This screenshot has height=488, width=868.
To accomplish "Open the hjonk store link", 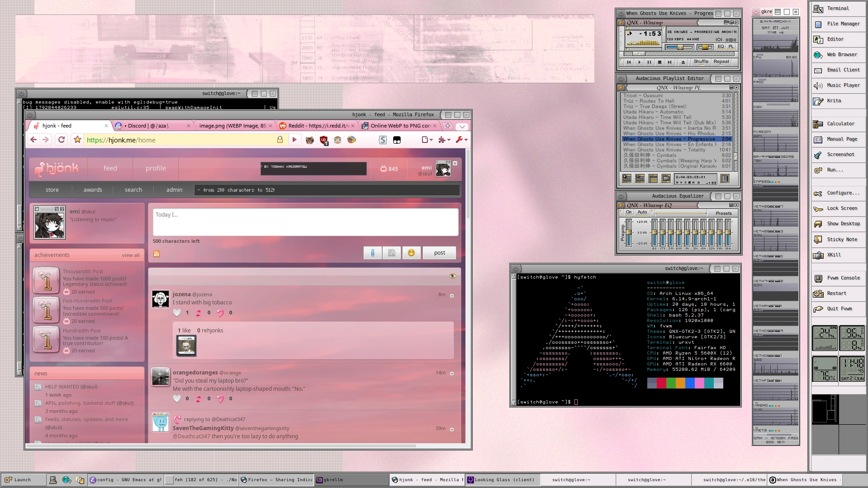I will coord(52,190).
